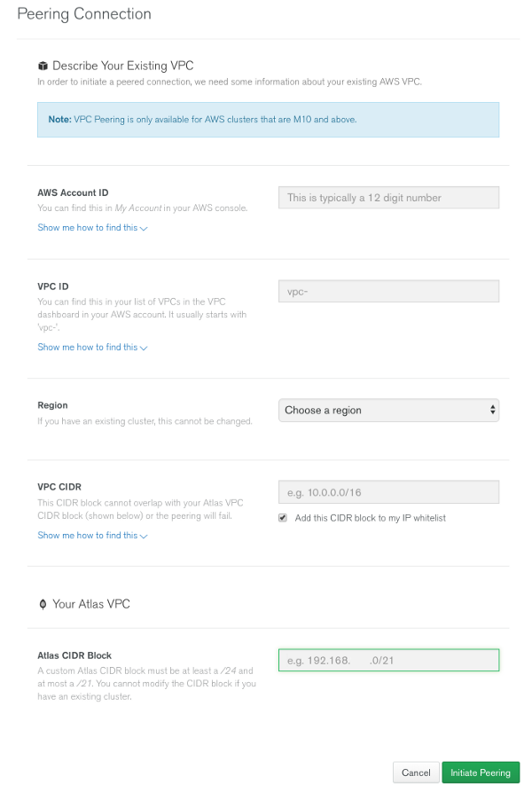The height and width of the screenshot is (800, 532).
Task: Select the VPC CIDR input box
Action: [389, 492]
